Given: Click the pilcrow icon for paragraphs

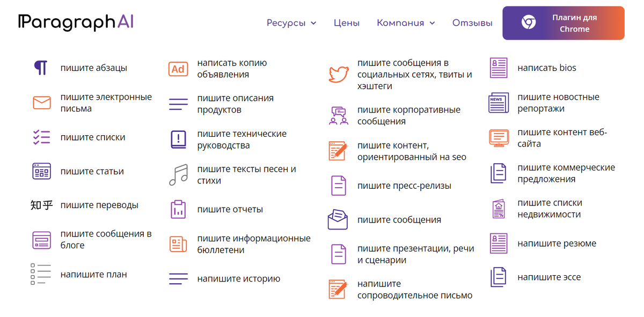Looking at the screenshot, I should tap(41, 68).
